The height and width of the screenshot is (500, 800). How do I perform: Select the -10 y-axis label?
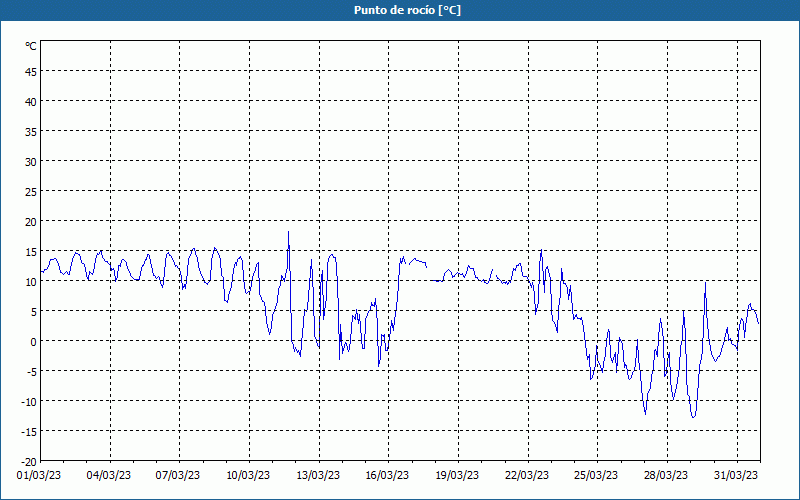(29, 402)
